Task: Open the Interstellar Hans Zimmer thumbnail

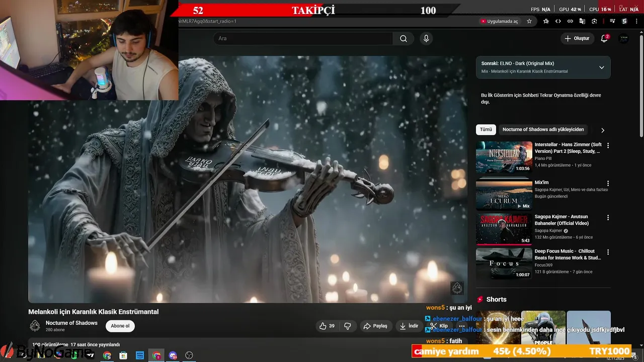Action: (504, 157)
